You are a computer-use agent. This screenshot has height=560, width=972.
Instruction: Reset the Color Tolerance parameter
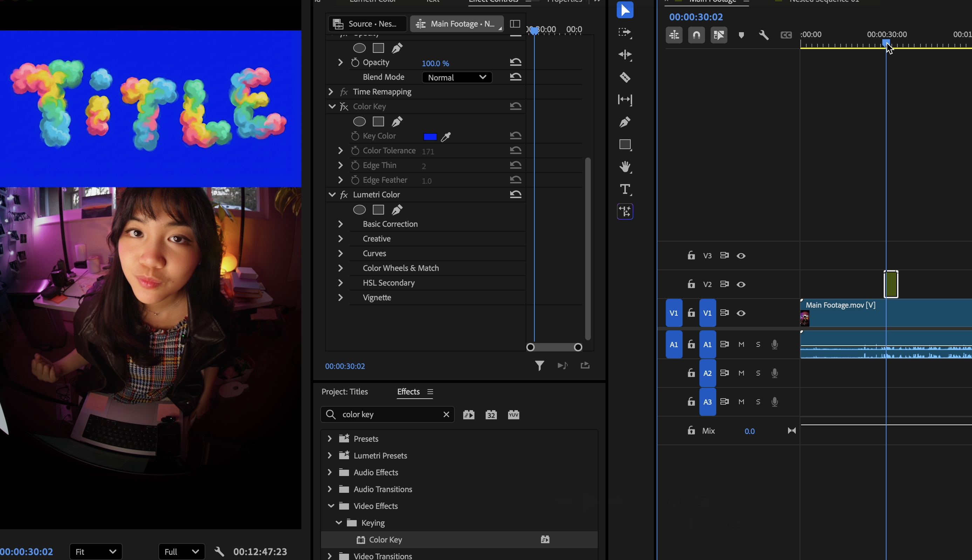tap(515, 150)
